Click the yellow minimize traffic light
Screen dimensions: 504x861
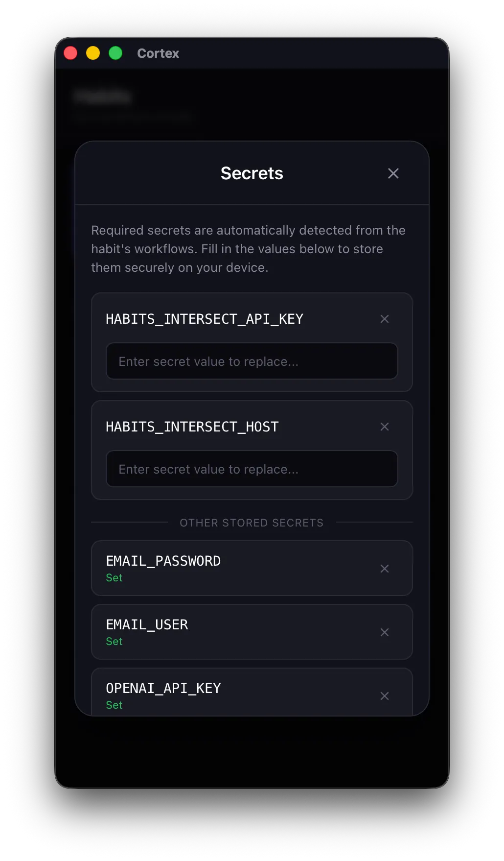(x=93, y=52)
